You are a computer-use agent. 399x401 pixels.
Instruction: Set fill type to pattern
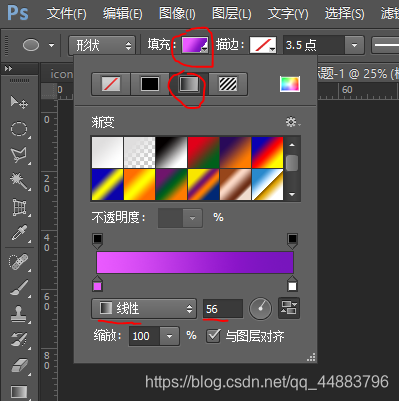pyautogui.click(x=228, y=84)
